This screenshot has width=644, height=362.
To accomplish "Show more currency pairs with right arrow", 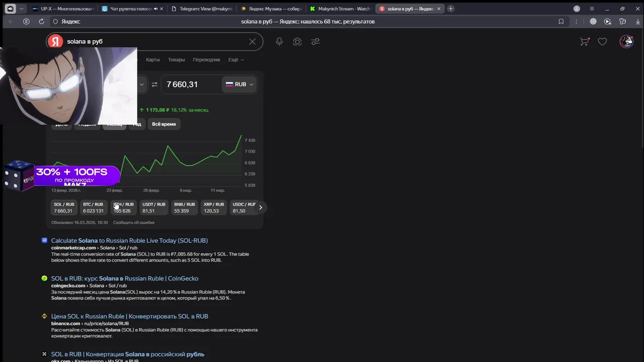I will [x=260, y=207].
